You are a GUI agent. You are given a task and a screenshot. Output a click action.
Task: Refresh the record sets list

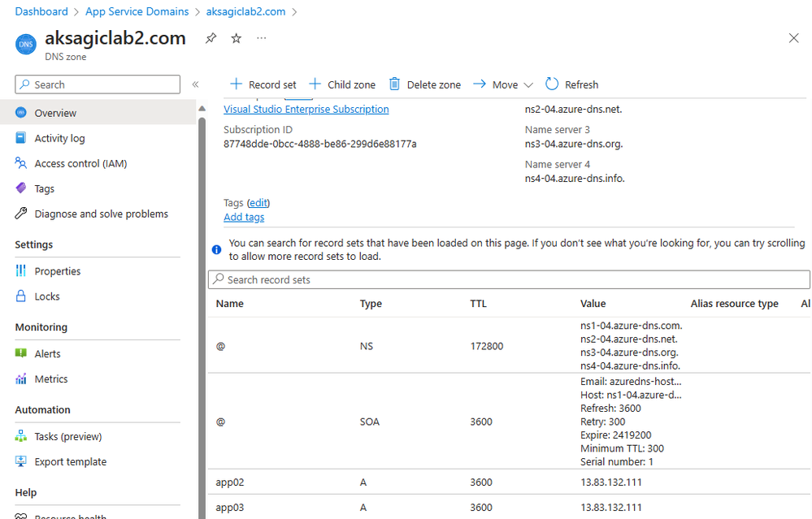[x=572, y=84]
